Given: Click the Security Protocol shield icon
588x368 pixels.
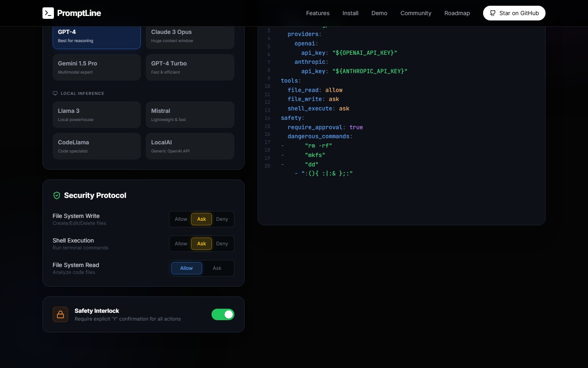Looking at the screenshot, I should (x=57, y=195).
